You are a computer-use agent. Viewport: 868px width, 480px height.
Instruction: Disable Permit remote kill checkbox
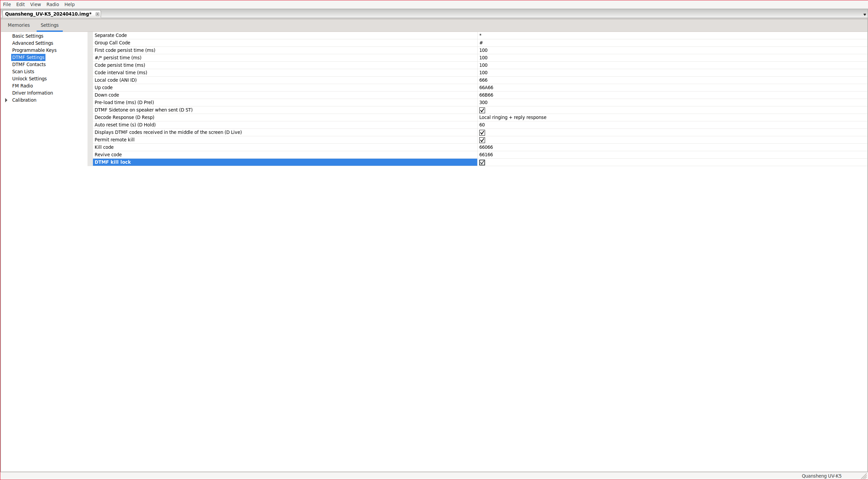click(482, 140)
